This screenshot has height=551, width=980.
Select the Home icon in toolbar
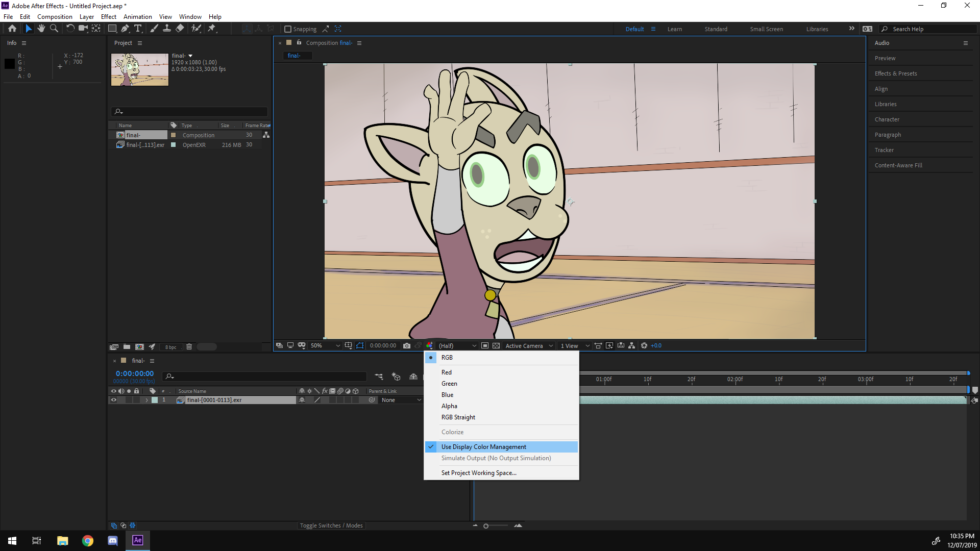coord(12,29)
